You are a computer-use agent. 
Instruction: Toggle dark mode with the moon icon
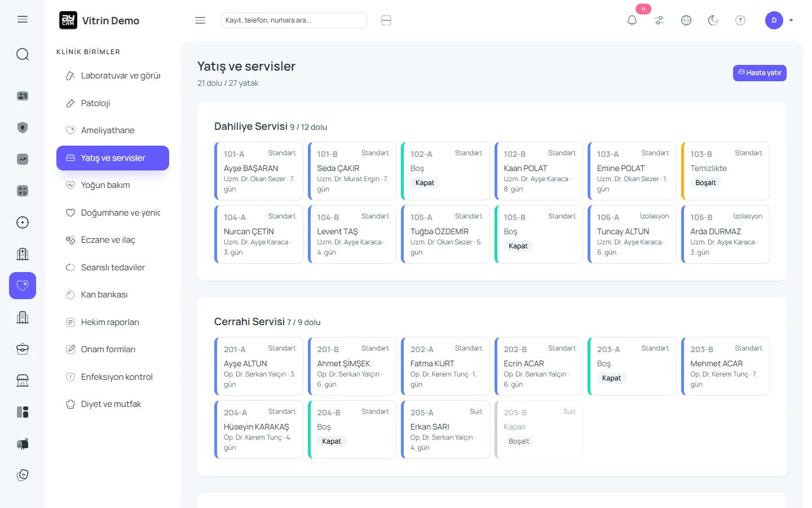pyautogui.click(x=713, y=20)
